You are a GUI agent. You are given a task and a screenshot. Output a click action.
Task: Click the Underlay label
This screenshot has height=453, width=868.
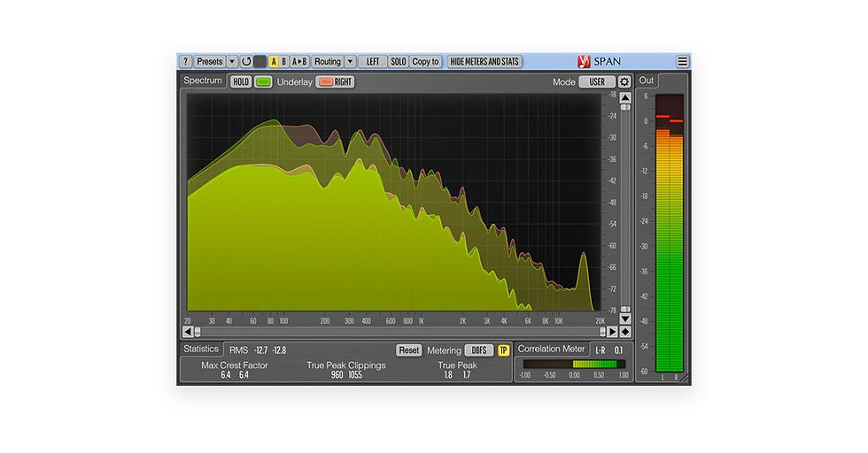294,82
